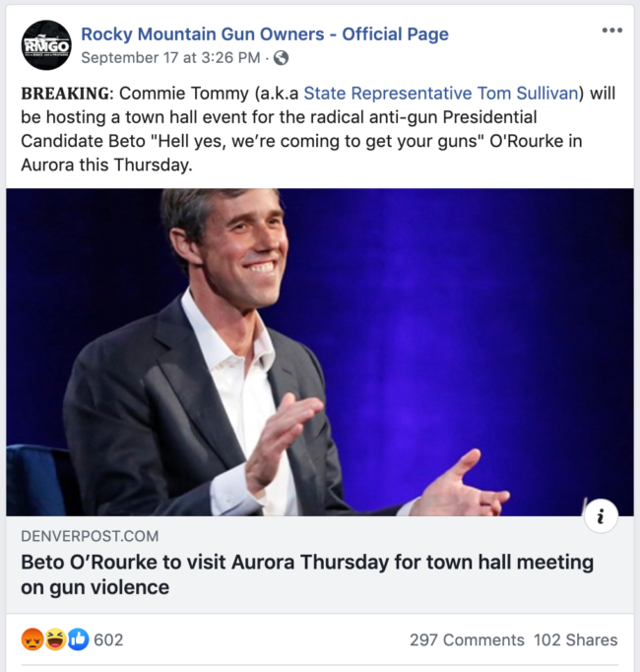640x672 pixels.
Task: Click the "Aurora this Thursday" caption line
Action: [x=105, y=165]
